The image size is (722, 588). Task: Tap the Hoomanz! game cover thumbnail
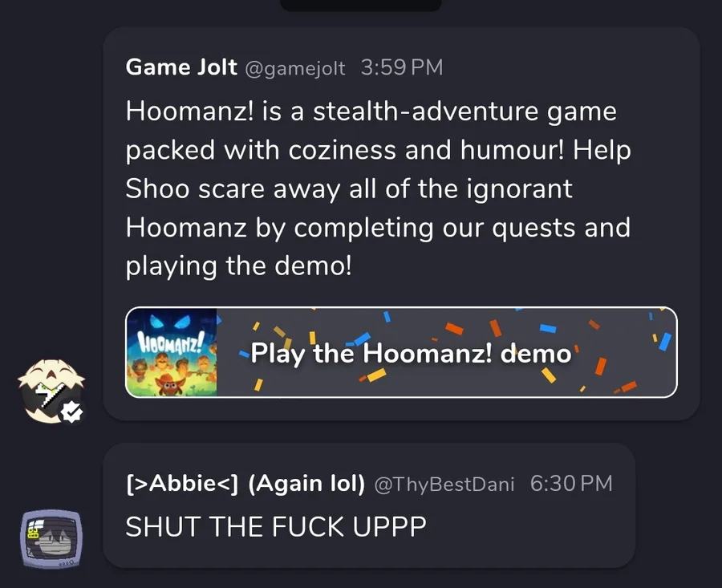pos(172,352)
